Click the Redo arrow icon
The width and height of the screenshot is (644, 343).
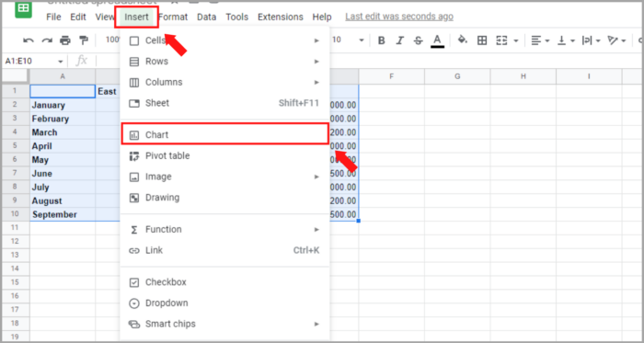click(47, 40)
